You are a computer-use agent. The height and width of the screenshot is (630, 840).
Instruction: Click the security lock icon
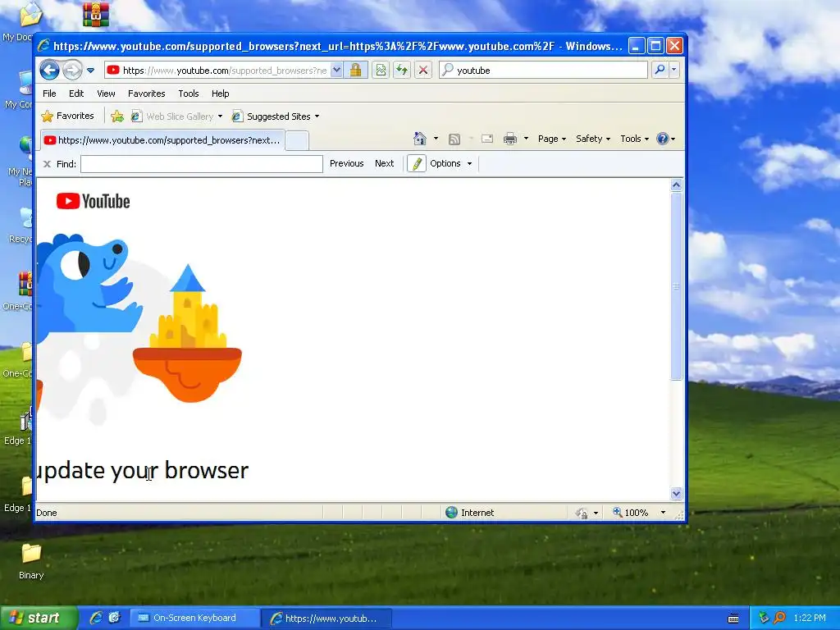tap(356, 71)
